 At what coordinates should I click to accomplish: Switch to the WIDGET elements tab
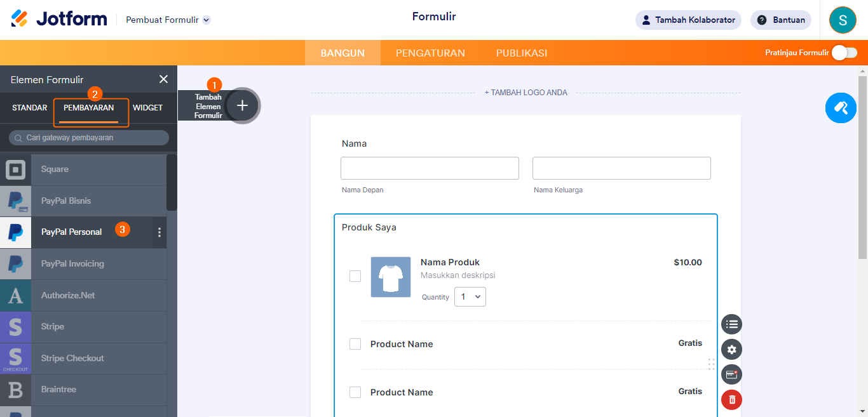(147, 108)
